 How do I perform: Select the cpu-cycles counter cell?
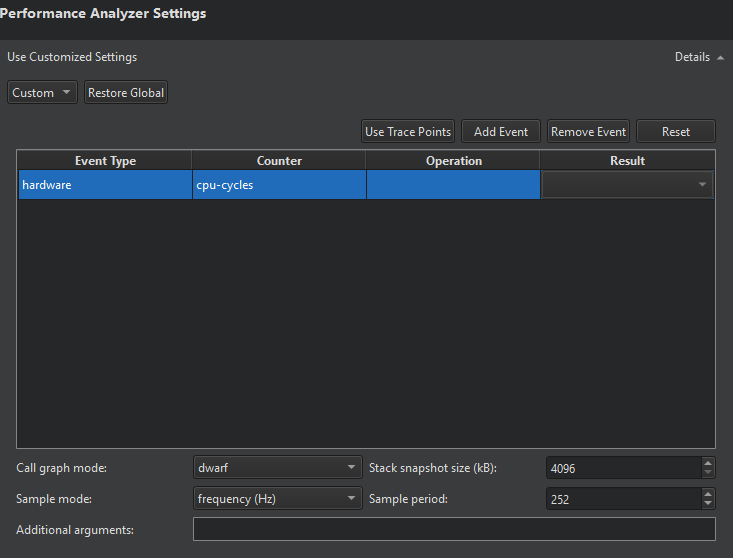click(x=279, y=185)
